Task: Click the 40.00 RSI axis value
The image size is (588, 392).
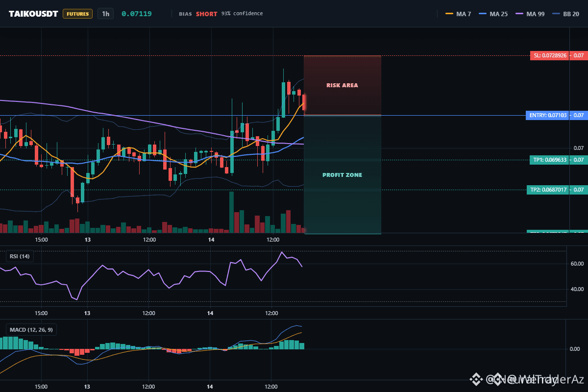Action: [577, 289]
